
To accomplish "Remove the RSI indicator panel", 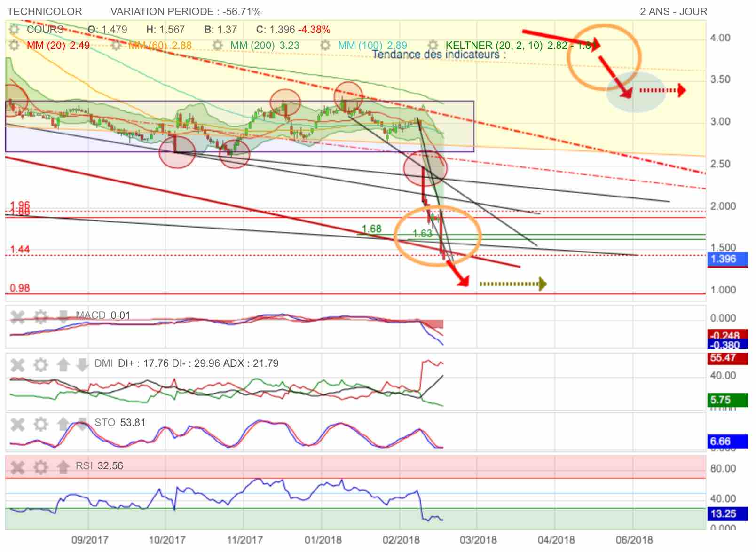I will click(17, 467).
